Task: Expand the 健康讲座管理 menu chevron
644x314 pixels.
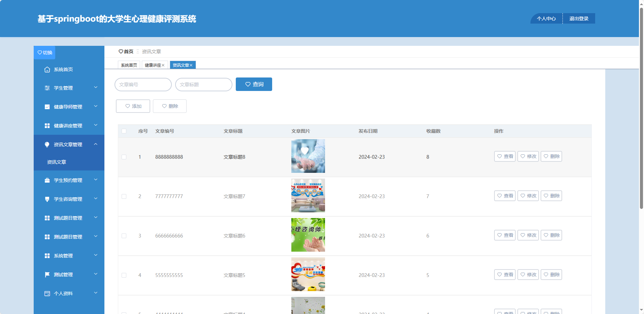Action: click(x=96, y=125)
